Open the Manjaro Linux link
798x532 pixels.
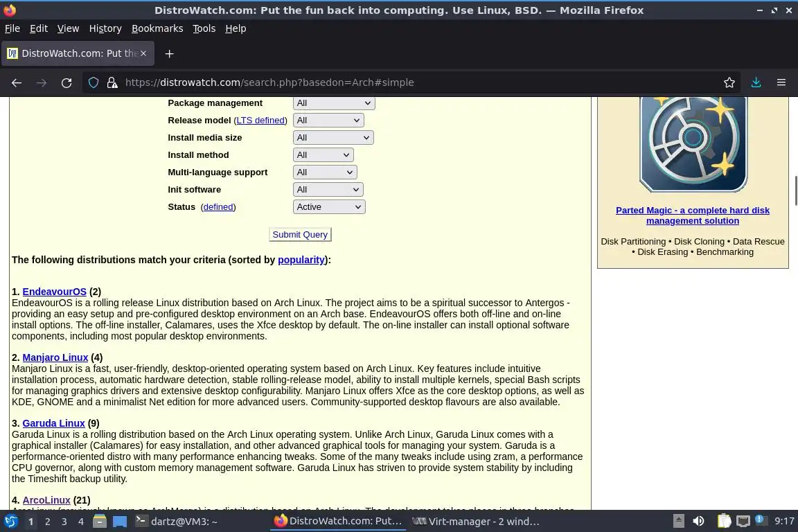click(55, 357)
